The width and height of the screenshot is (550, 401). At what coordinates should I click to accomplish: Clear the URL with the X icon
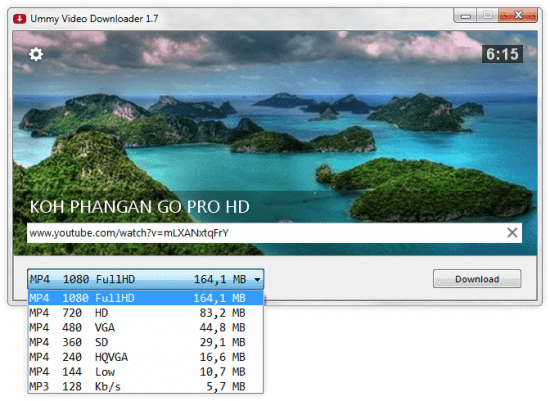point(512,232)
